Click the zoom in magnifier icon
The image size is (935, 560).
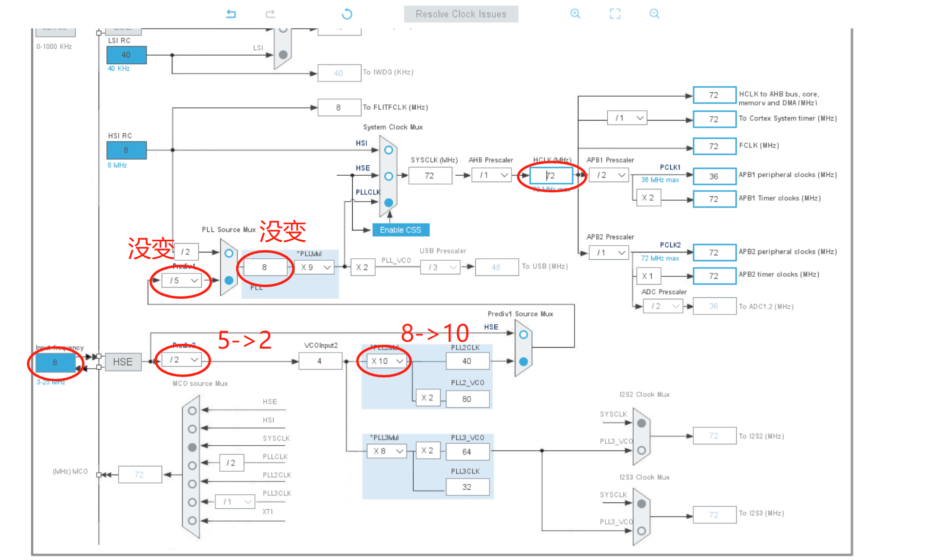[x=575, y=14]
